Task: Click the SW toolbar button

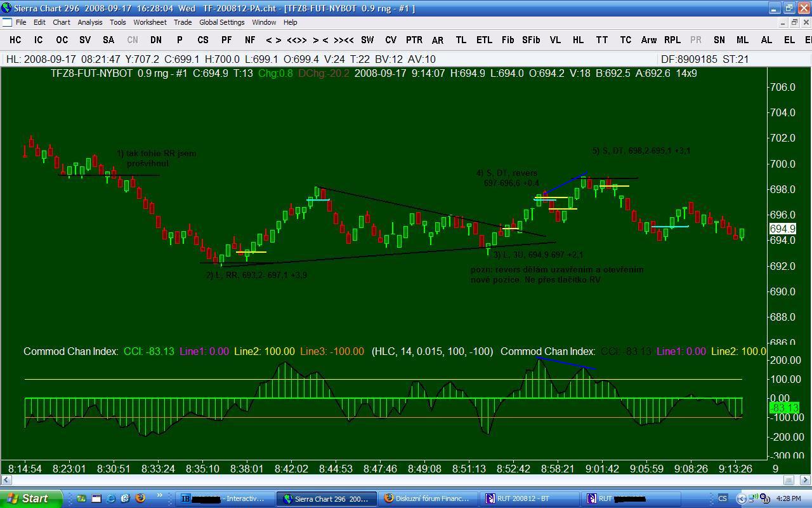Action: (367, 39)
